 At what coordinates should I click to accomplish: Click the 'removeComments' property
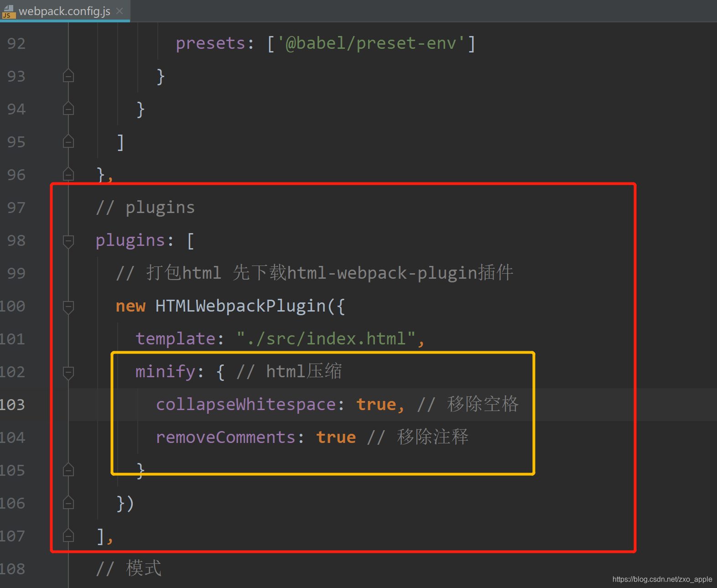(x=226, y=437)
